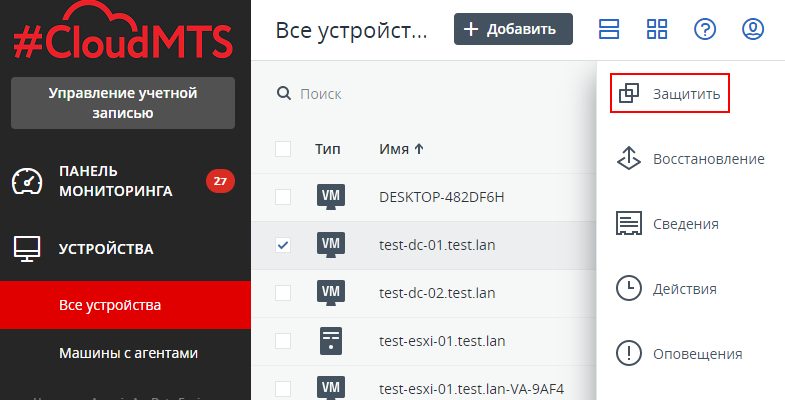Switch to grid view layout icon
Viewport: 785px width, 400px height.
(x=657, y=29)
